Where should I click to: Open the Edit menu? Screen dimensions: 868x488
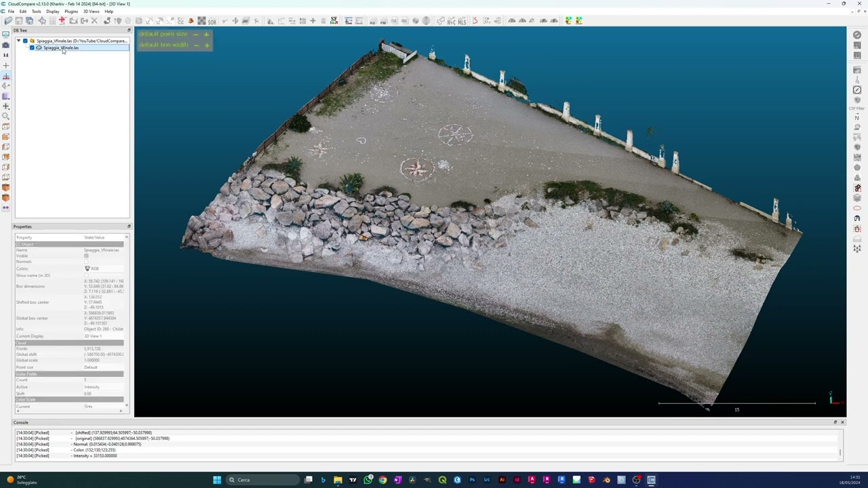[23, 12]
